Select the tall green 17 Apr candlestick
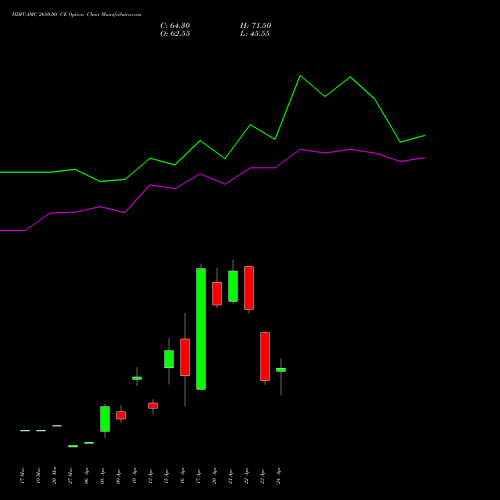500x500 pixels. 201,329
